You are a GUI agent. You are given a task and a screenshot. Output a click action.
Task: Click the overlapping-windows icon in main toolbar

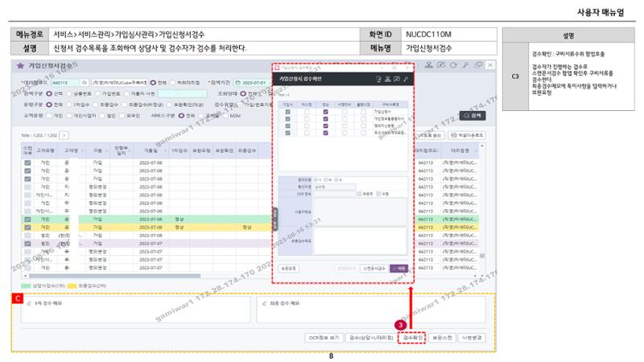(478, 65)
